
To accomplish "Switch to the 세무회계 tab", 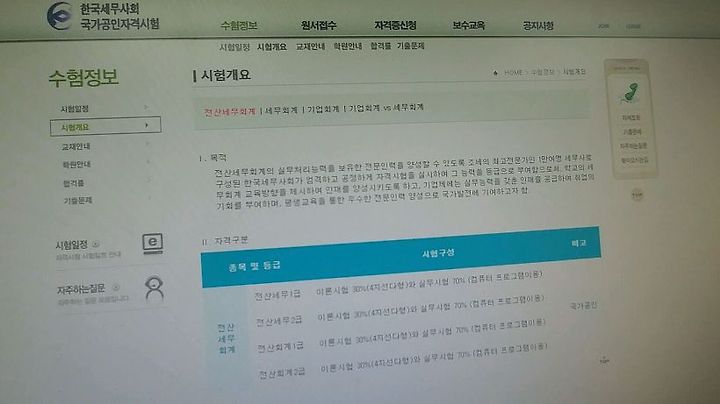I will 281,110.
